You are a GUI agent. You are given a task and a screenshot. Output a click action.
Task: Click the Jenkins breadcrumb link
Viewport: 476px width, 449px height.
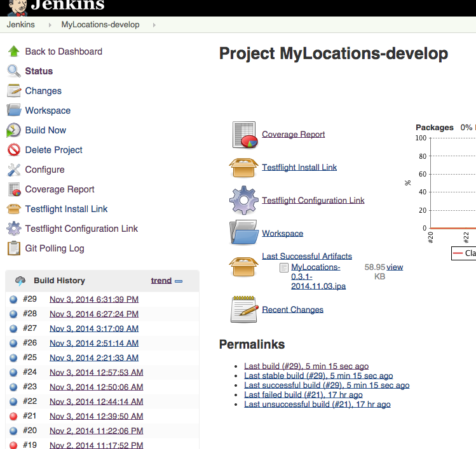pos(20,25)
